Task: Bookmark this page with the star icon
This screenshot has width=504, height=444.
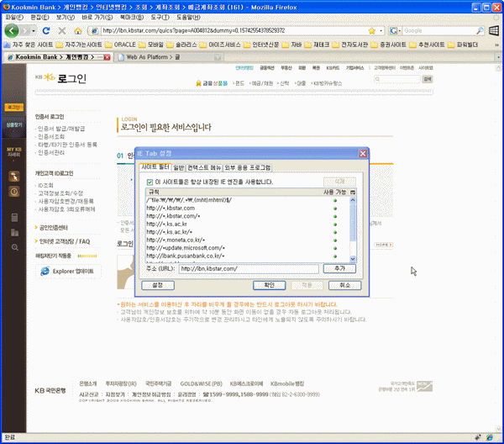Action: pos(372,30)
